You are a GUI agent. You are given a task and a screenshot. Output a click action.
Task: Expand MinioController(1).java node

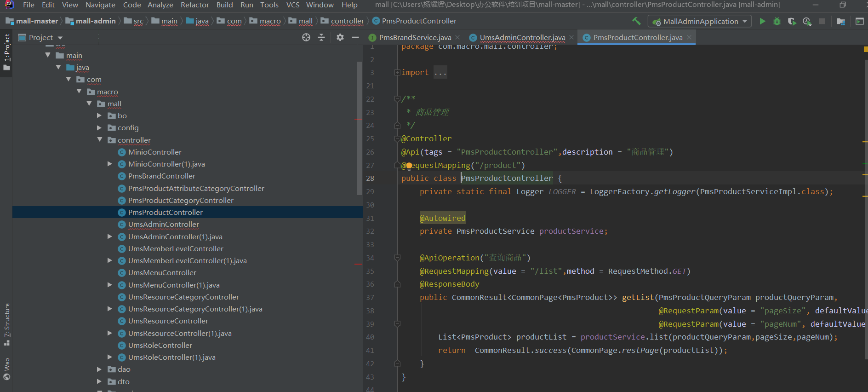(x=110, y=164)
